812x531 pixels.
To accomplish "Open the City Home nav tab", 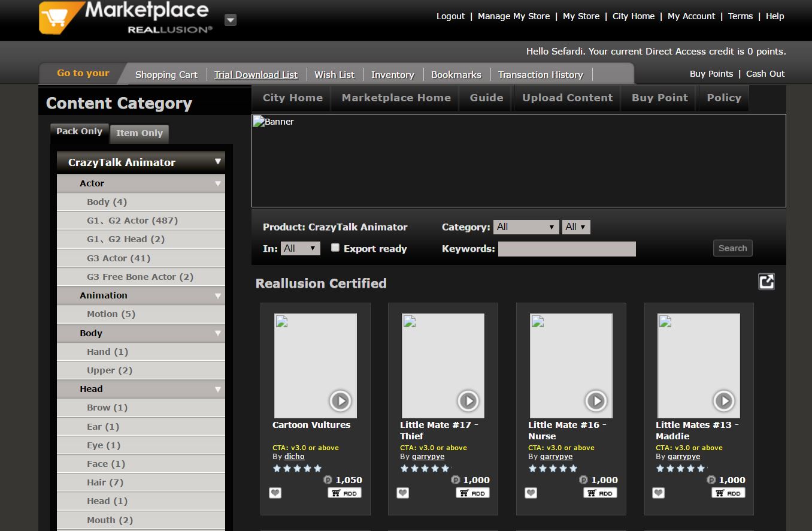I will [x=293, y=98].
